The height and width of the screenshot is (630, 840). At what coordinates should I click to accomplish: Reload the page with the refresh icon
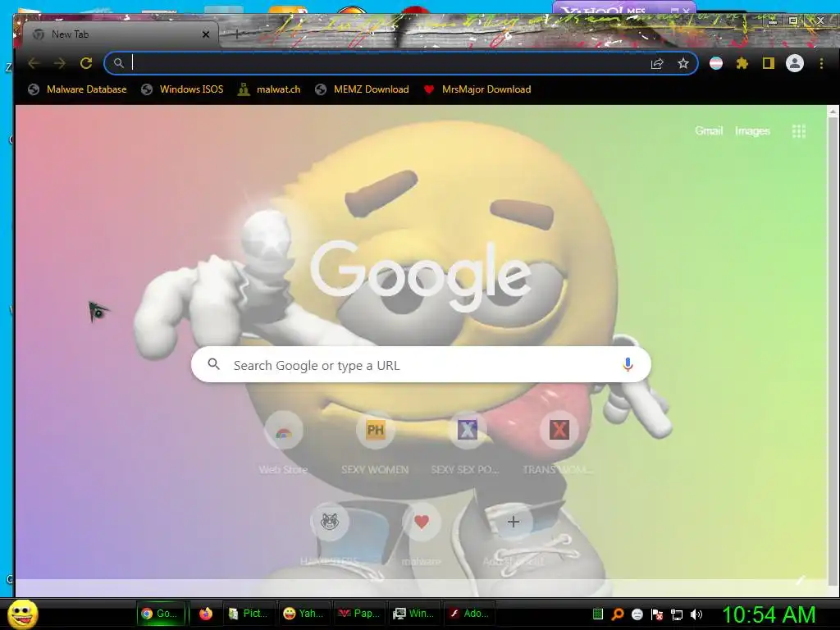pyautogui.click(x=85, y=63)
